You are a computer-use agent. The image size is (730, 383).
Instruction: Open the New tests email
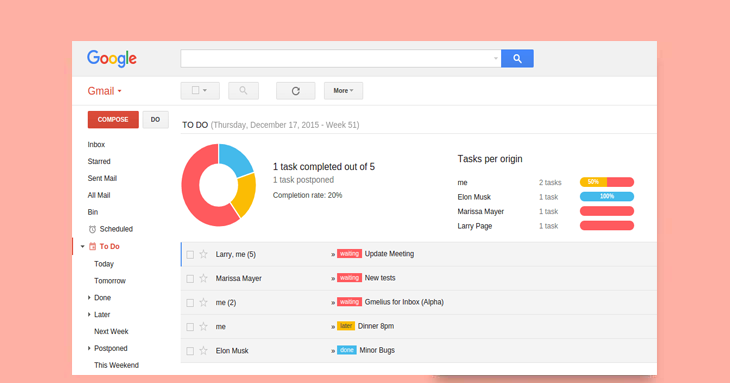pyautogui.click(x=380, y=278)
